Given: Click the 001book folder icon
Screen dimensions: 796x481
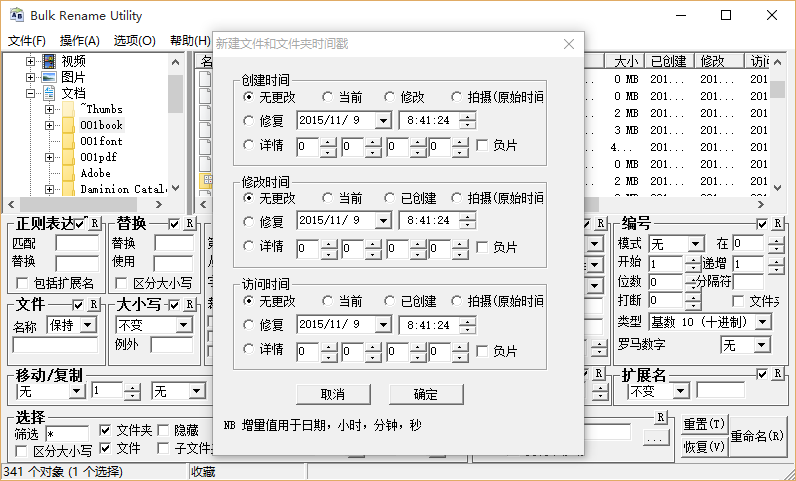Looking at the screenshot, I should pos(68,125).
